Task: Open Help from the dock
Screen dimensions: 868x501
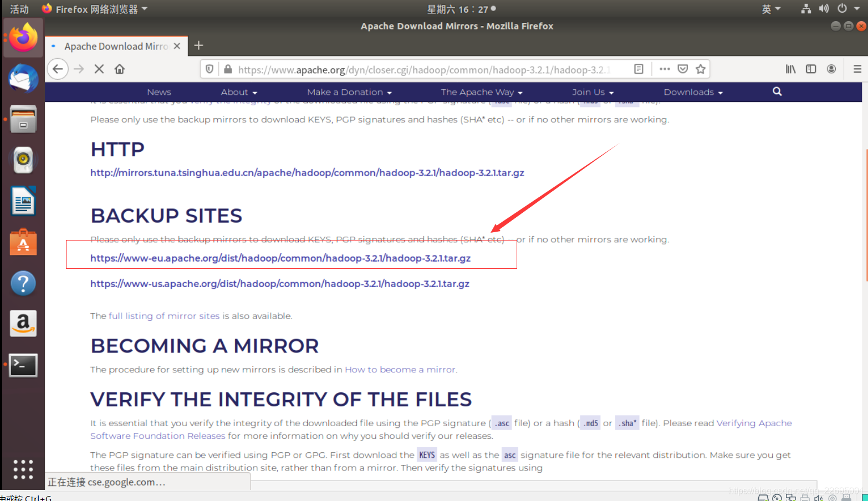Action: click(x=23, y=283)
